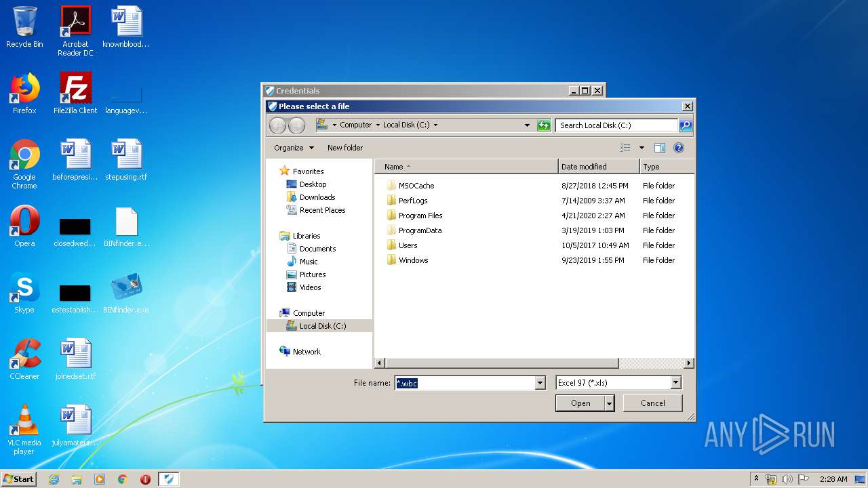The height and width of the screenshot is (488, 868).
Task: Launch Opera browser shortcut
Action: (24, 226)
